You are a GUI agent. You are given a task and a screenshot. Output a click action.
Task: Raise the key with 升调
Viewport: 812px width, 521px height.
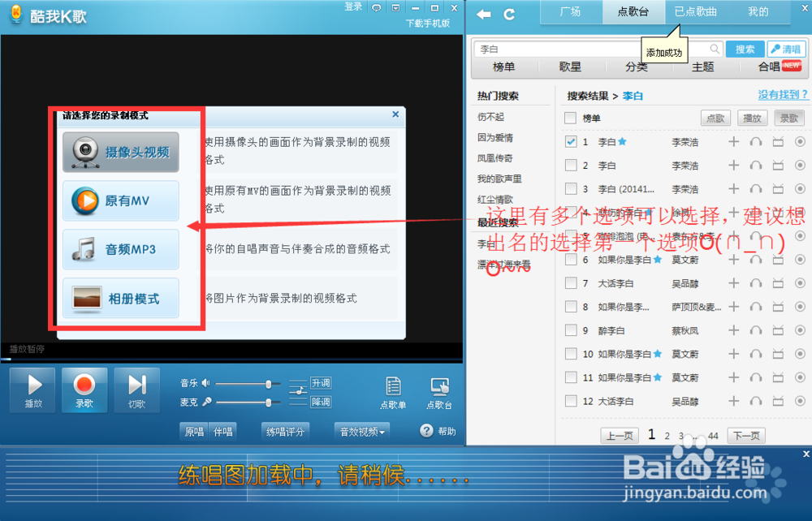pyautogui.click(x=321, y=383)
